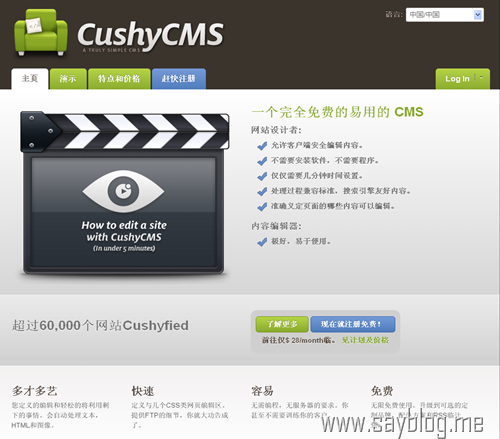500x439 pixels.
Task: Click checkmark beside 准确义定页面的哪些内容可以编辑
Action: (x=262, y=207)
